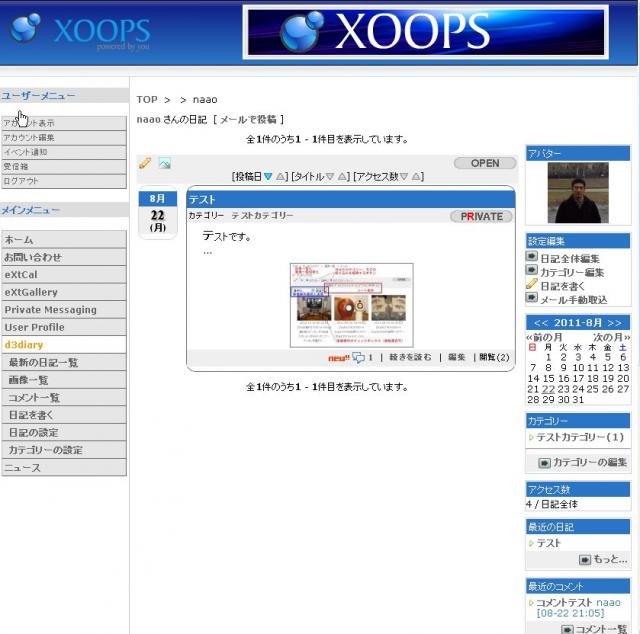Open 画像一覧 submenu item
The image size is (640, 634).
64,380
